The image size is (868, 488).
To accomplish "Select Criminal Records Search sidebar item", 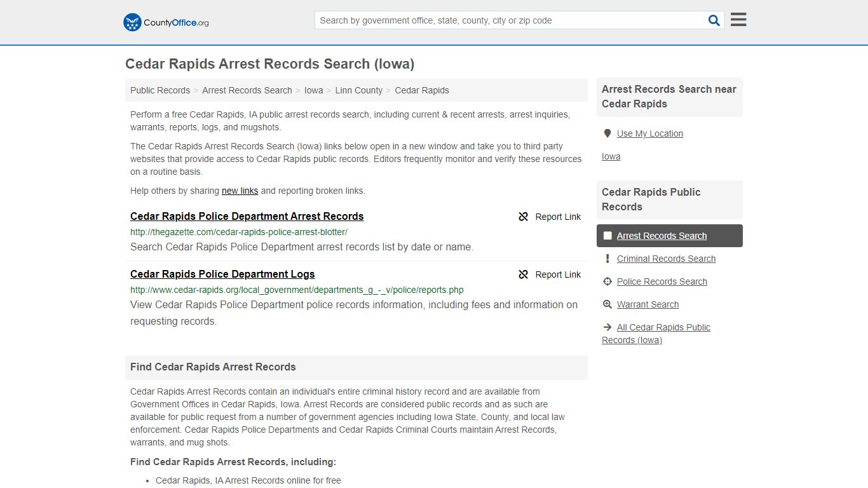I will point(666,259).
